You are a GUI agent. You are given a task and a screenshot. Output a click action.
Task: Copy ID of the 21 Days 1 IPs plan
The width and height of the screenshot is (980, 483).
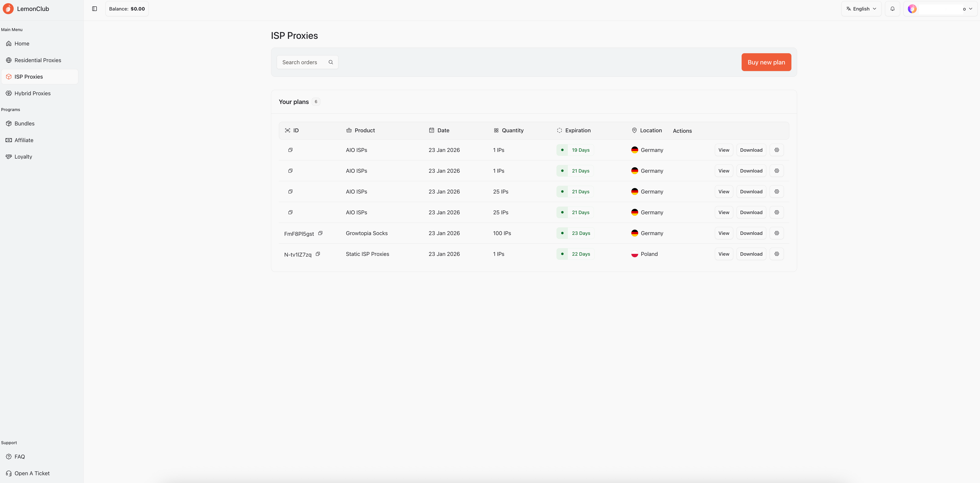pos(290,171)
